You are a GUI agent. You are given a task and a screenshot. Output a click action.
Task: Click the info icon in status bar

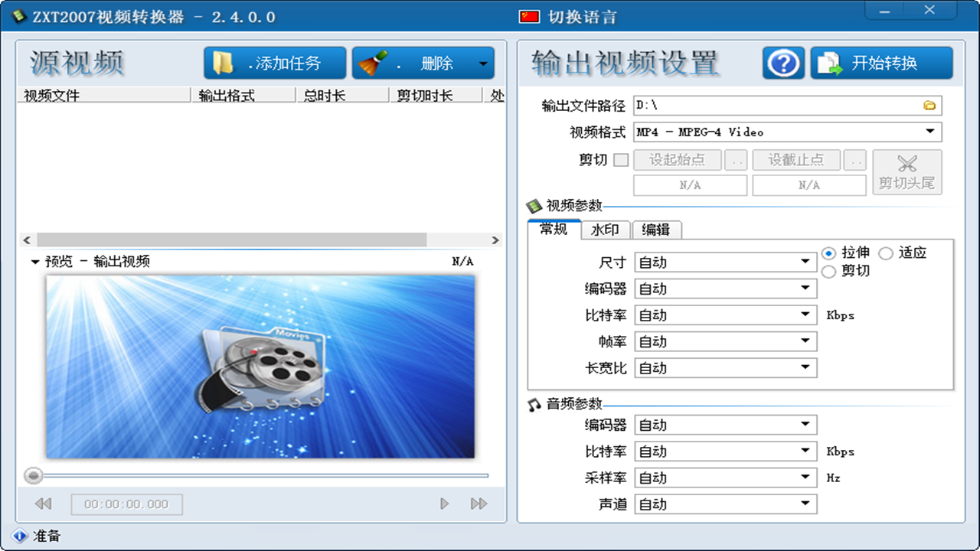[20, 536]
